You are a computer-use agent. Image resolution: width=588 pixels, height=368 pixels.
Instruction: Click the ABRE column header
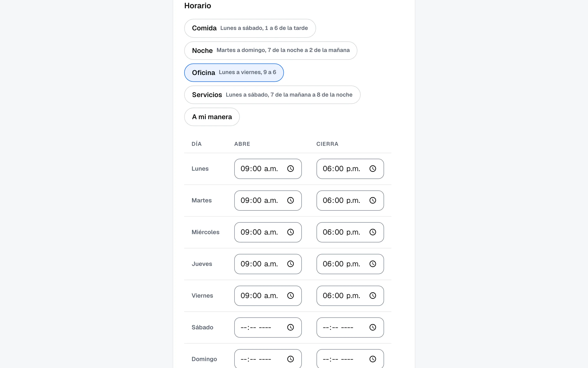[x=242, y=144]
